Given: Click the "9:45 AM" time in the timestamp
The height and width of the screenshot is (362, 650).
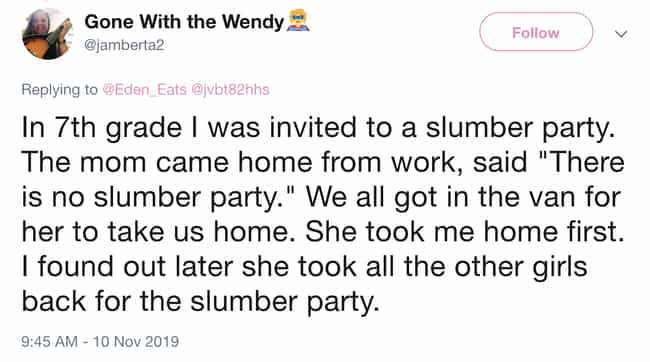Looking at the screenshot, I should click(49, 342).
